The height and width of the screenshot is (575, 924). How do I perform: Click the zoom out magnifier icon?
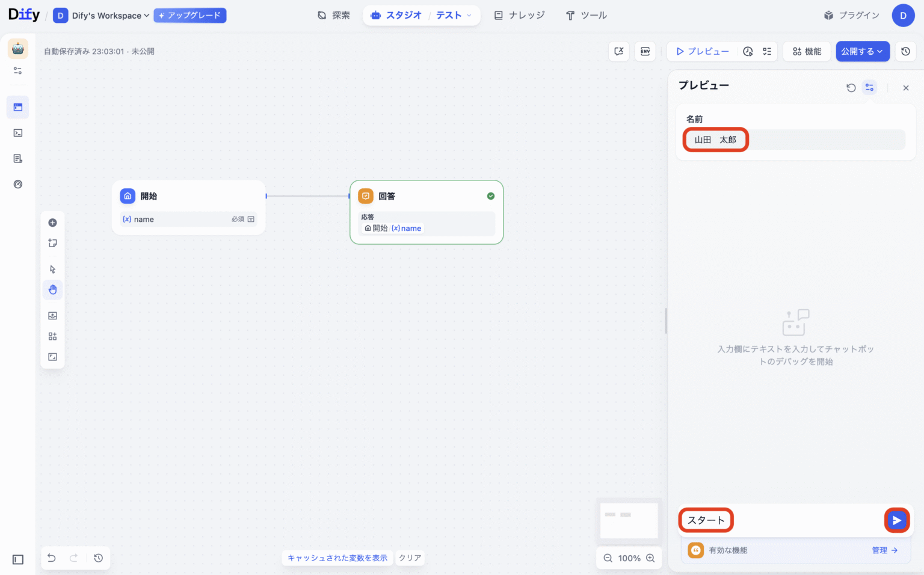(608, 558)
